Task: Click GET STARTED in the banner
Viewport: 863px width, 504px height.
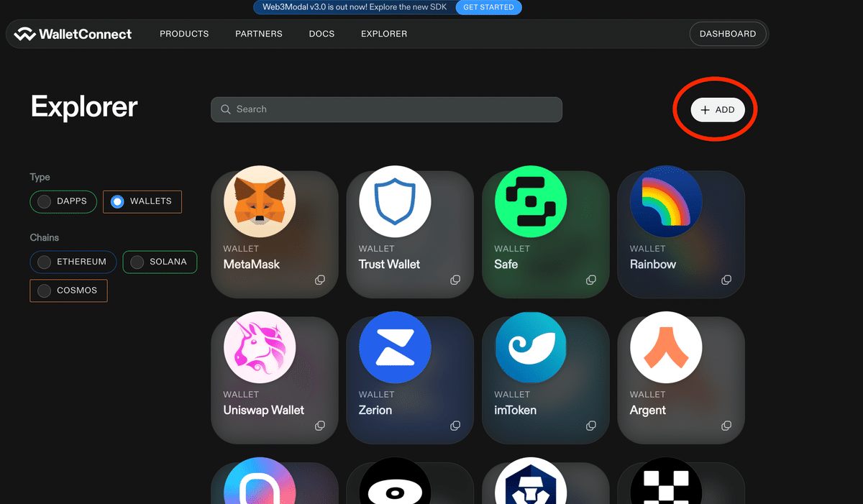Action: coord(488,7)
